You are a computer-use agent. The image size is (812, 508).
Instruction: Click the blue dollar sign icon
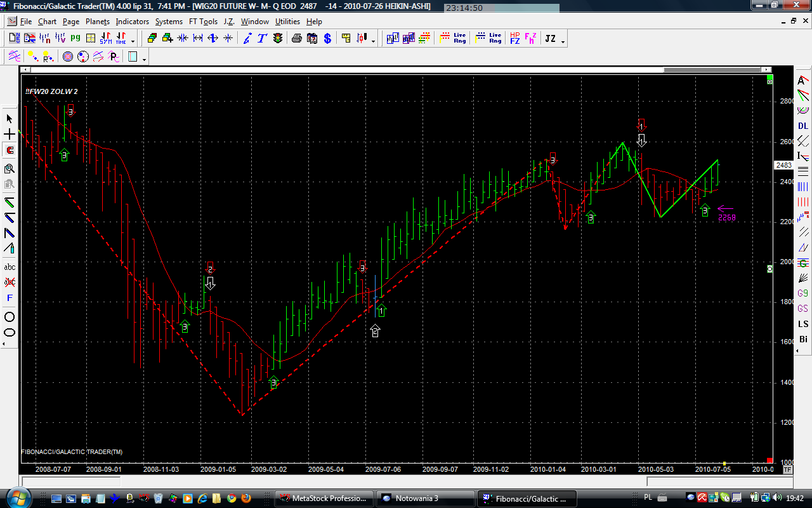coord(327,39)
